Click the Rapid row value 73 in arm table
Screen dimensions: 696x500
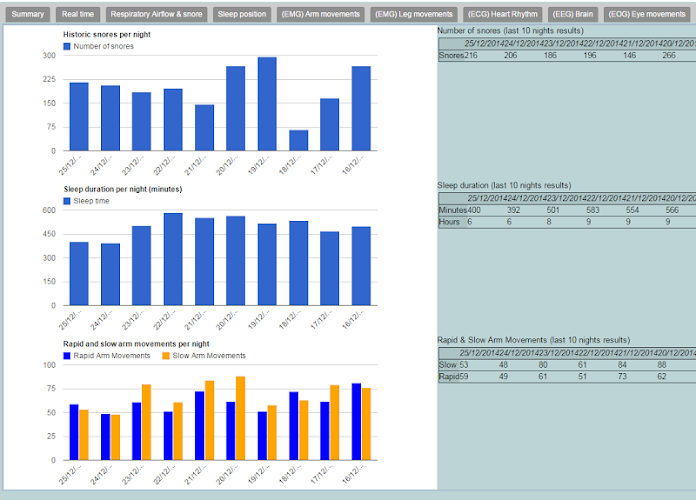click(x=622, y=377)
